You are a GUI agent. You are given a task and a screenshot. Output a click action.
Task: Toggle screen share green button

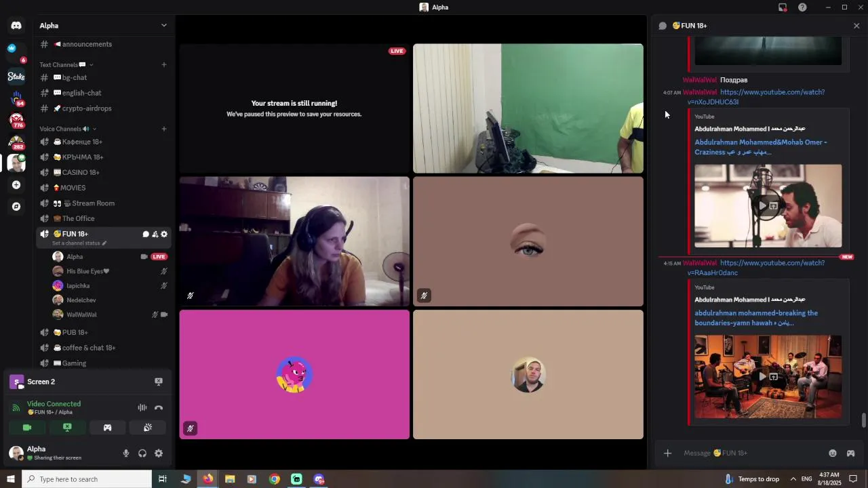click(67, 428)
